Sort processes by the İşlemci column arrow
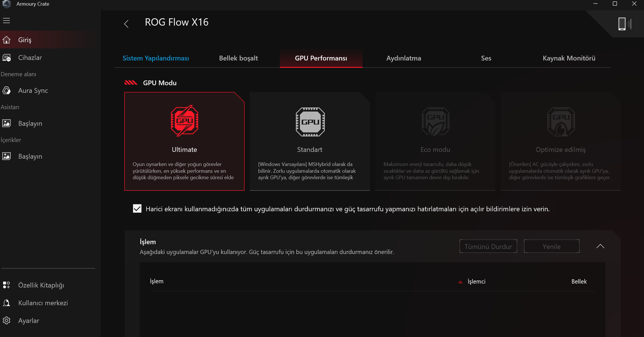644x337 pixels. [460, 282]
